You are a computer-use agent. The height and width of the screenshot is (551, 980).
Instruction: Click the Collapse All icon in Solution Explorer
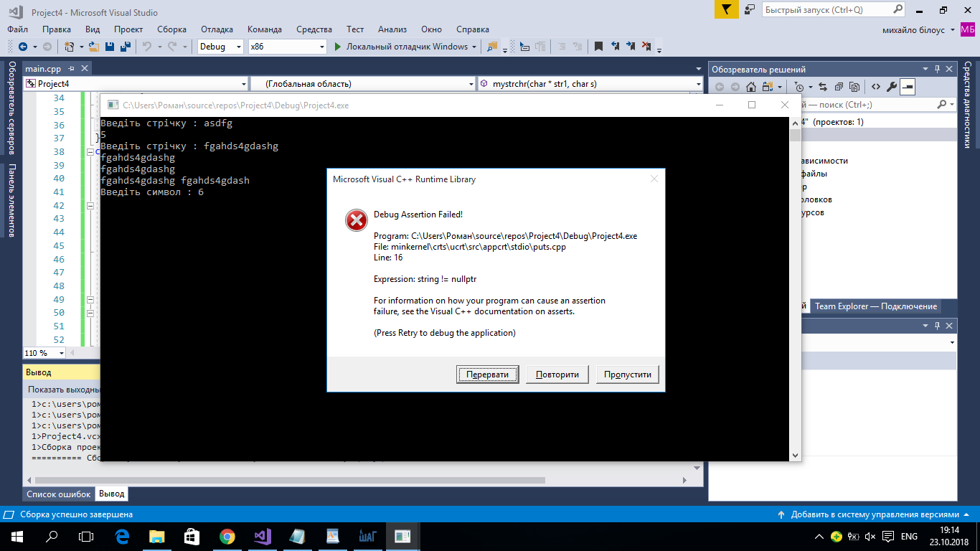coord(838,87)
